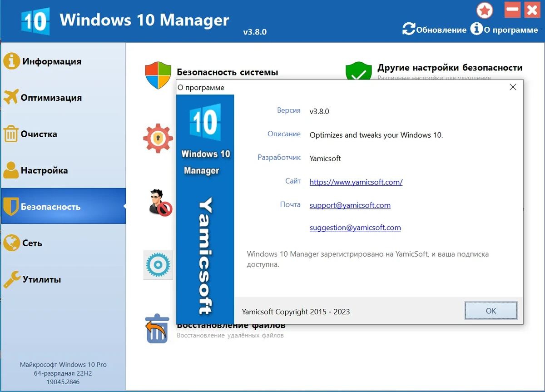Open the Утилиты section
Screen dimensions: 545x392
click(63, 279)
